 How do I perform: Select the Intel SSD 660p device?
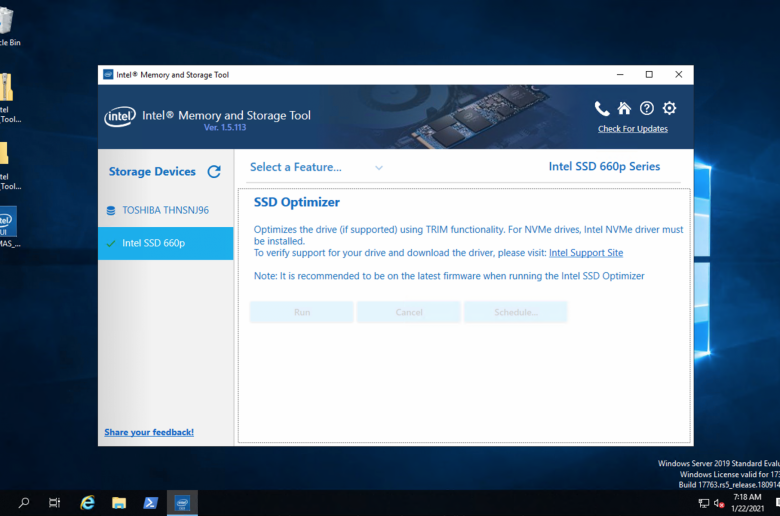[x=166, y=243]
